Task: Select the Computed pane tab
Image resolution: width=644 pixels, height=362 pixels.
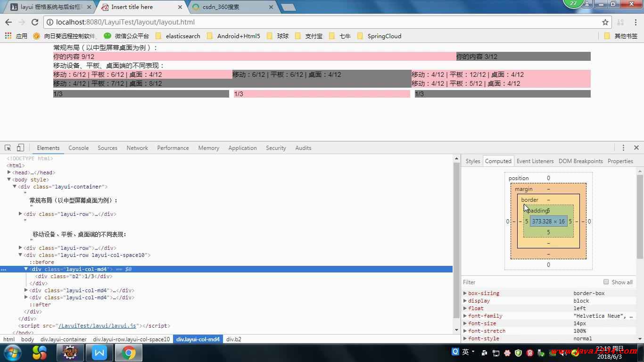Action: pos(498,161)
